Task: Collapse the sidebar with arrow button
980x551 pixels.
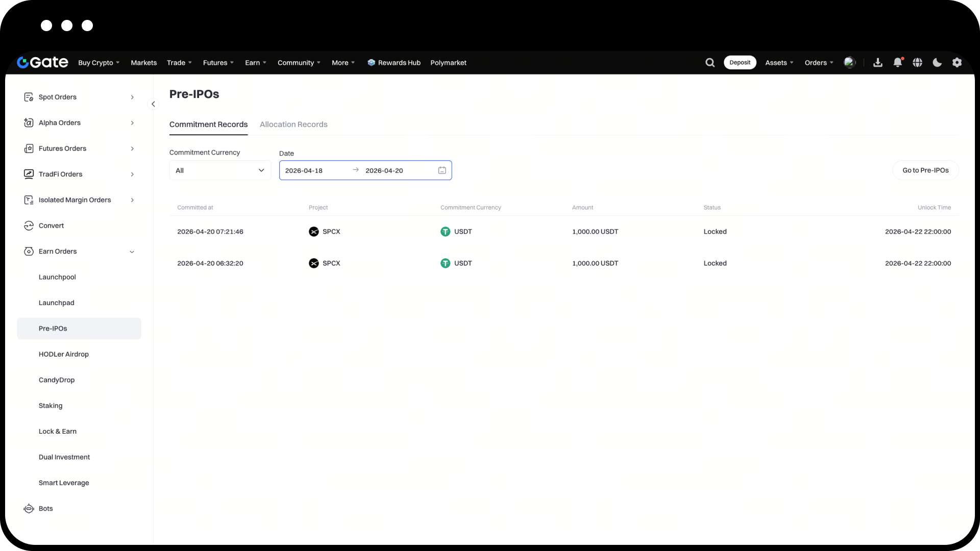Action: 153,104
